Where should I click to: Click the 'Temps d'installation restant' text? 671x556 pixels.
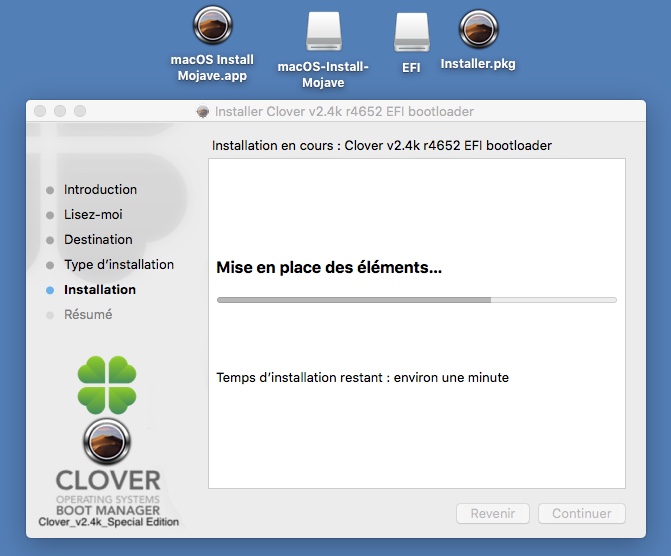[362, 378]
